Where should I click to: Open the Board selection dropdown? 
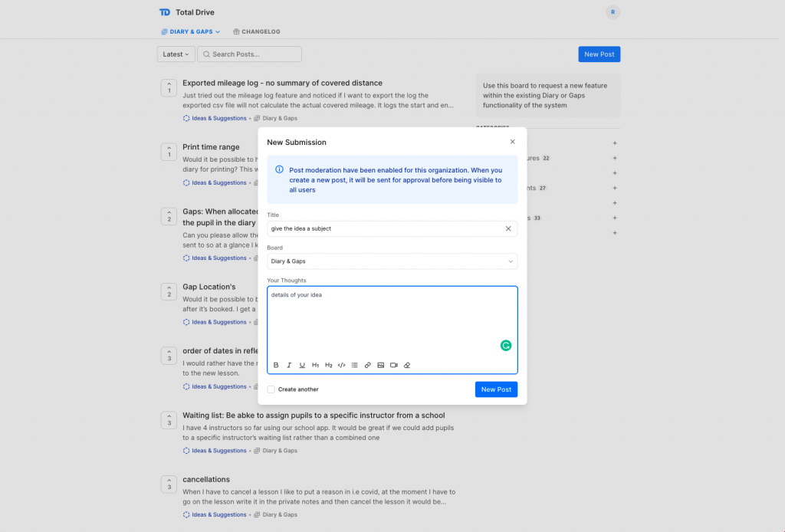(x=392, y=261)
